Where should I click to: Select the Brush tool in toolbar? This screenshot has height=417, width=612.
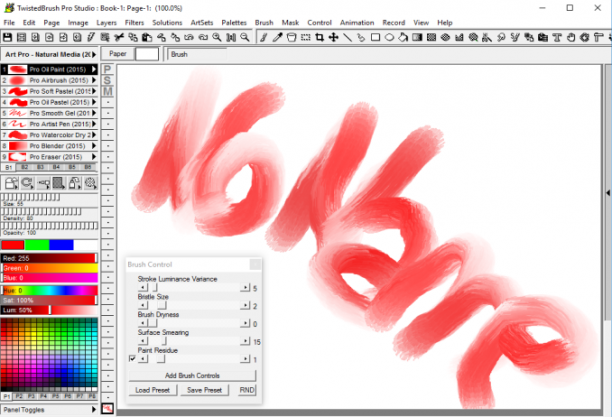[264, 37]
